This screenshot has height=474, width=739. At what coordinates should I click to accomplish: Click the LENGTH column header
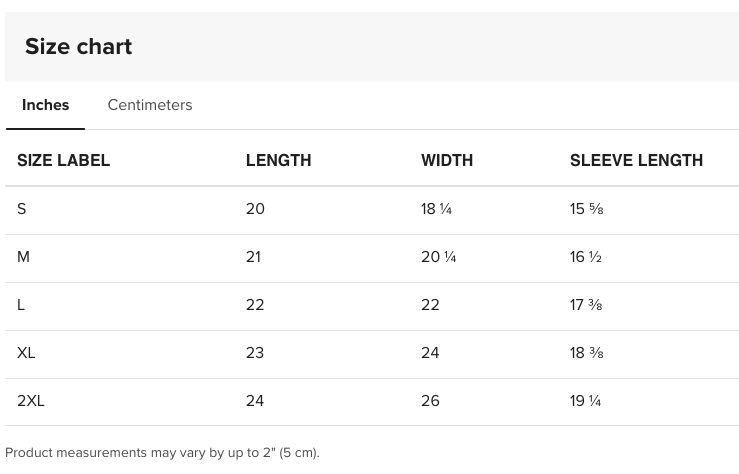pyautogui.click(x=278, y=160)
